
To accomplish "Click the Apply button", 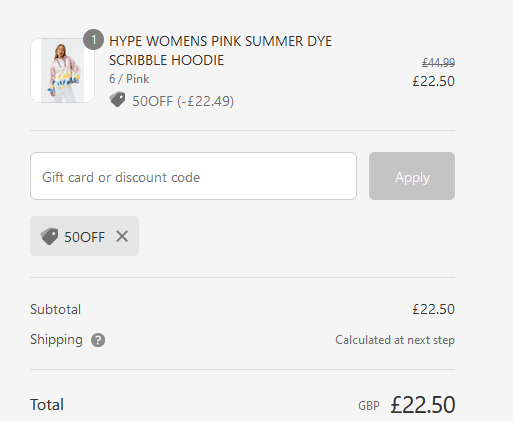I will tap(412, 176).
